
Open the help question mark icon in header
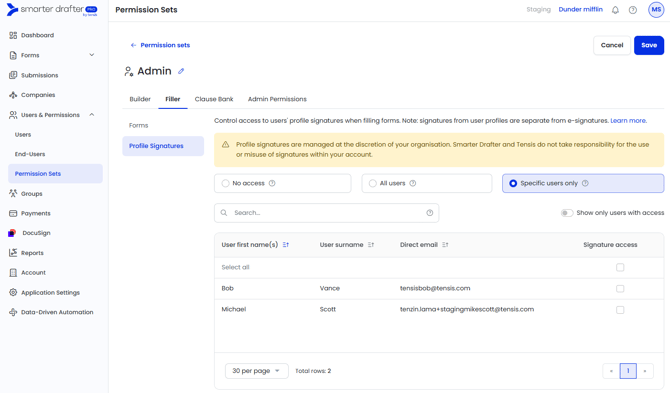click(x=632, y=10)
